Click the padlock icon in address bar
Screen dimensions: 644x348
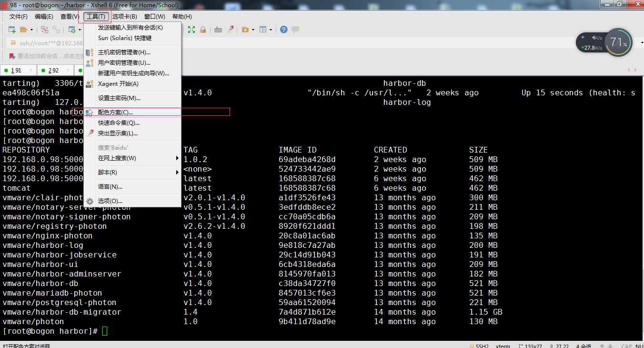tap(13, 43)
